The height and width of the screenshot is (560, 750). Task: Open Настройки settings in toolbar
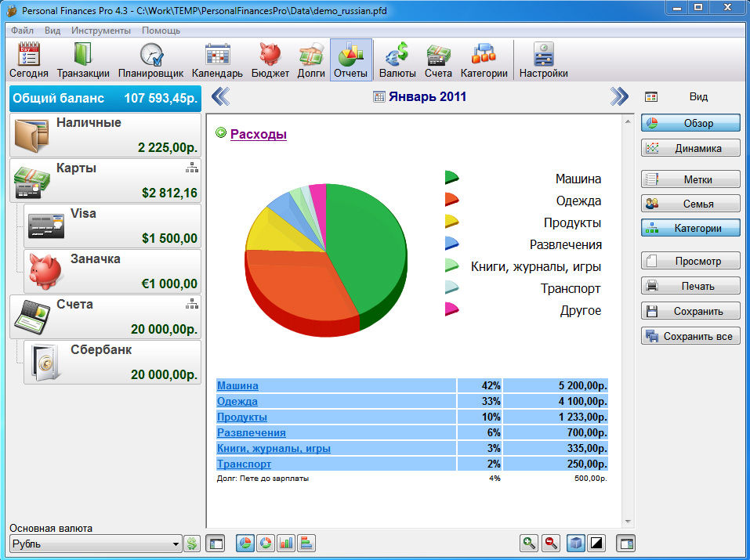[543, 60]
